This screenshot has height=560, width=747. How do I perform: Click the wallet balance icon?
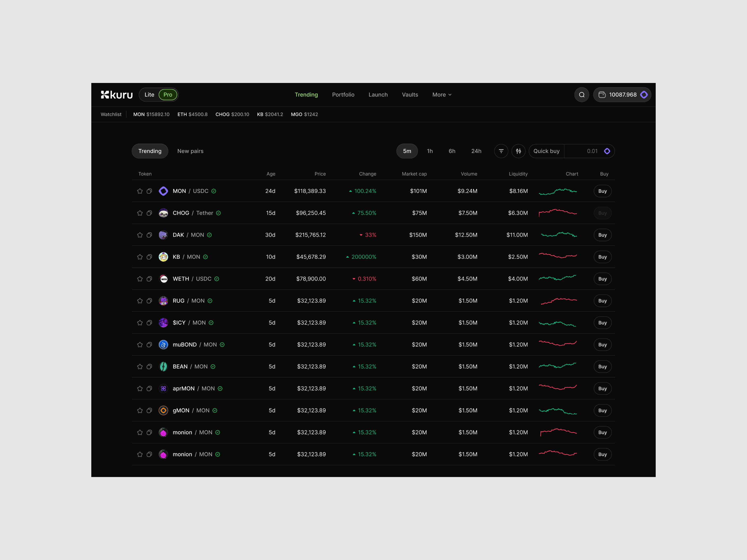602,95
